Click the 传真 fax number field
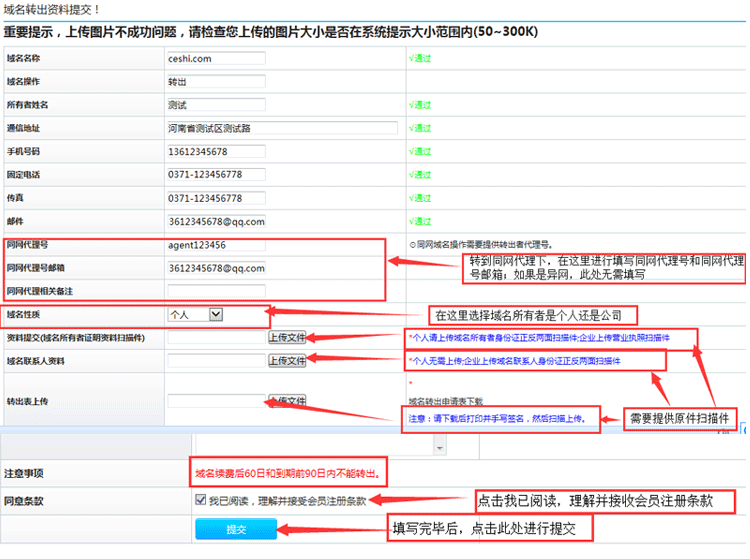The image size is (750, 559). pos(216,198)
